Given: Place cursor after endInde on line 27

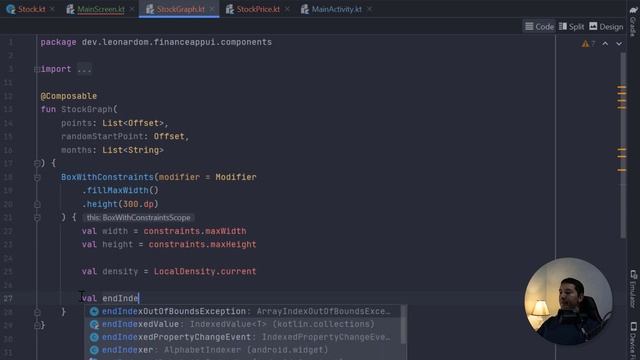Looking at the screenshot, I should coord(139,298).
